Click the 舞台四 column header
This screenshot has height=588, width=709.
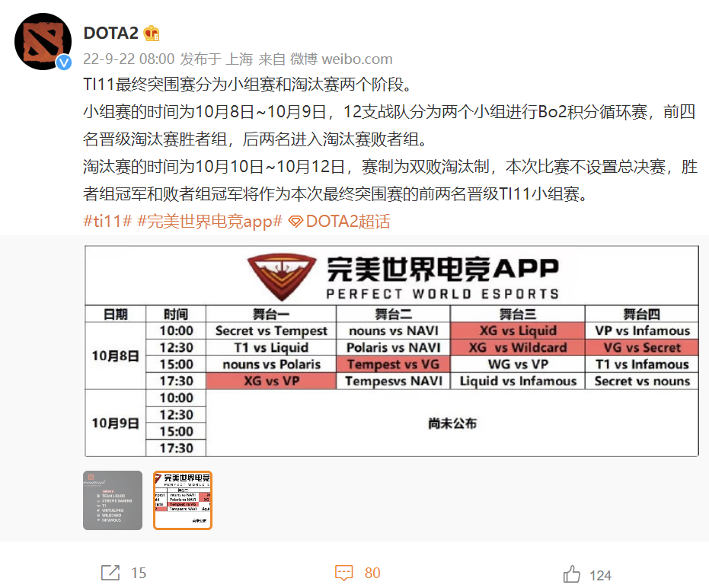pos(642,314)
